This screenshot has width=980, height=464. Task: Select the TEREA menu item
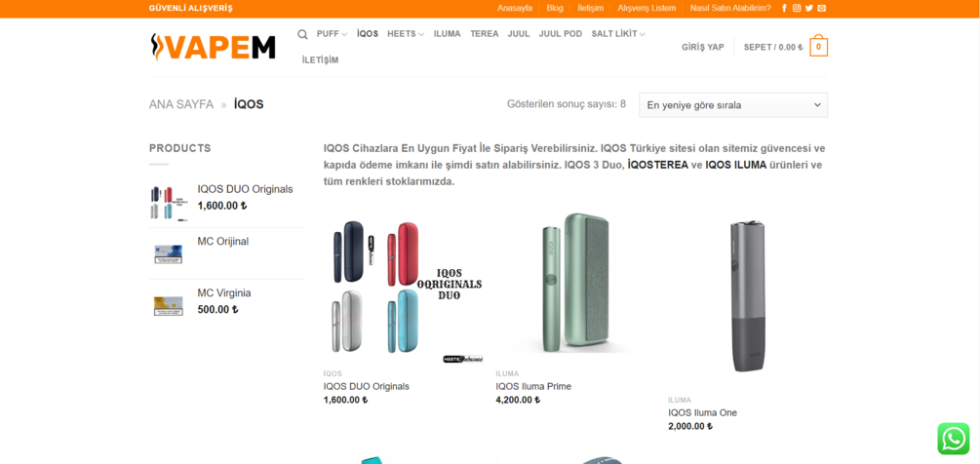[x=485, y=34]
